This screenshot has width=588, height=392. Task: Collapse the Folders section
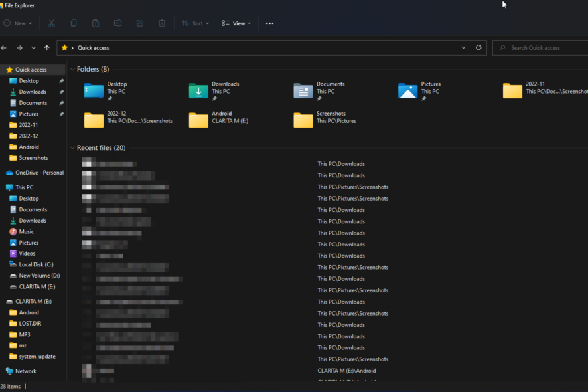pyautogui.click(x=72, y=69)
